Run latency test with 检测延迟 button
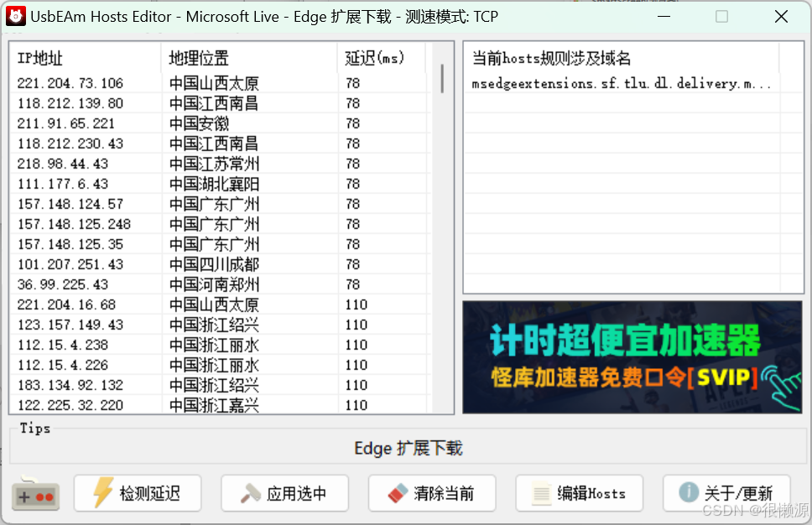Image resolution: width=812 pixels, height=525 pixels. coord(138,493)
